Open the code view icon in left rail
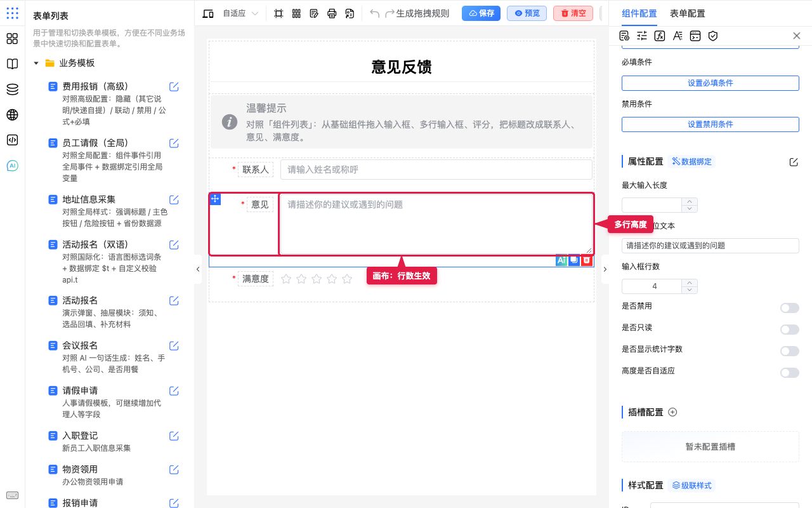812x508 pixels. (12, 140)
